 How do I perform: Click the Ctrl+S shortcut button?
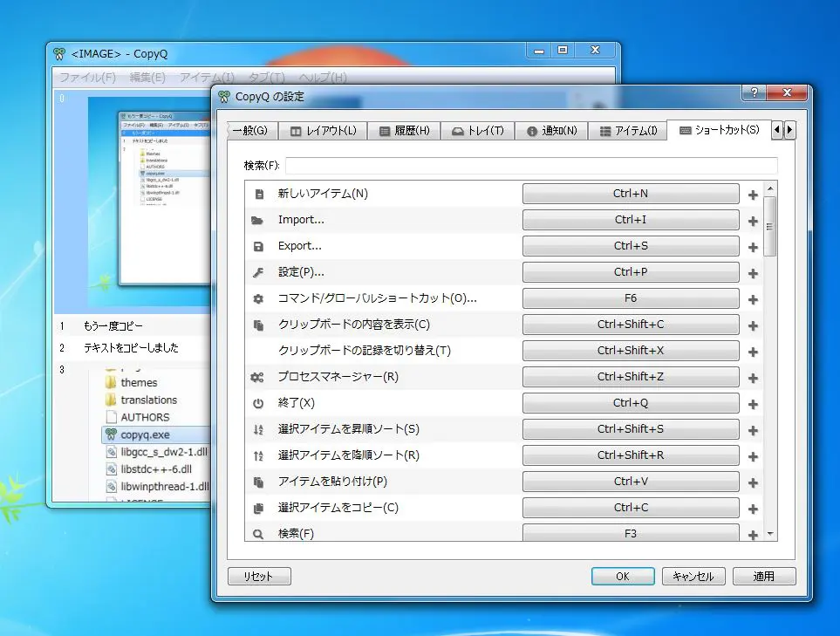click(x=631, y=246)
